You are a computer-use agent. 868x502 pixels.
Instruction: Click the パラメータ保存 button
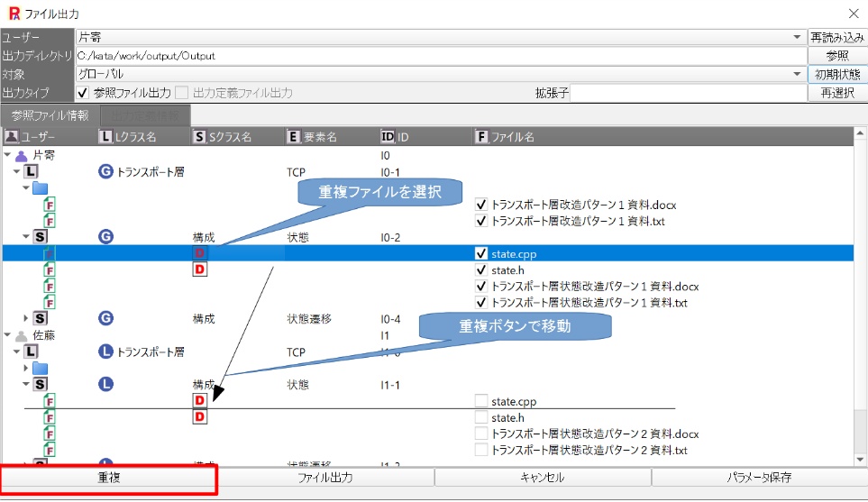(x=760, y=478)
